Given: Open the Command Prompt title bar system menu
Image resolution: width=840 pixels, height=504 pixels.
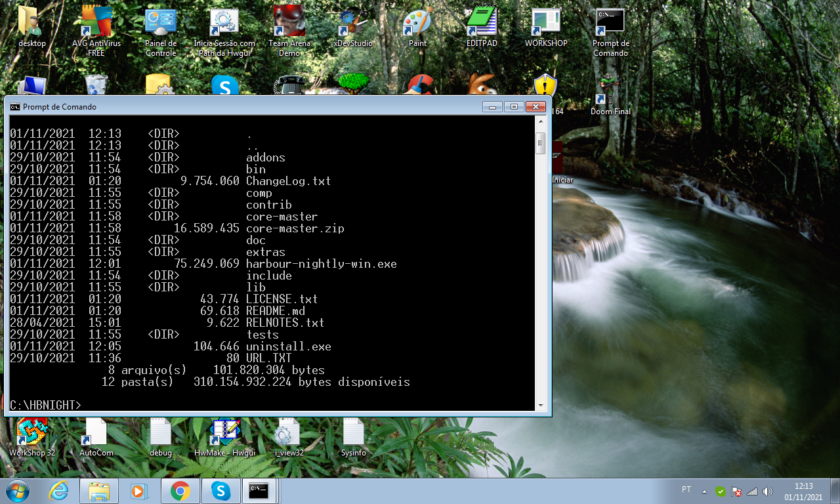Looking at the screenshot, I should point(14,107).
